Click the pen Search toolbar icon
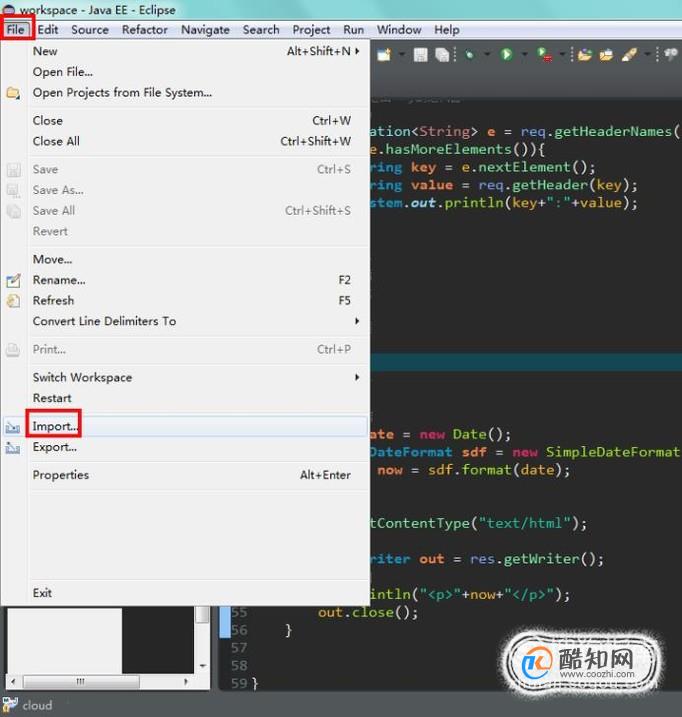 (x=629, y=55)
